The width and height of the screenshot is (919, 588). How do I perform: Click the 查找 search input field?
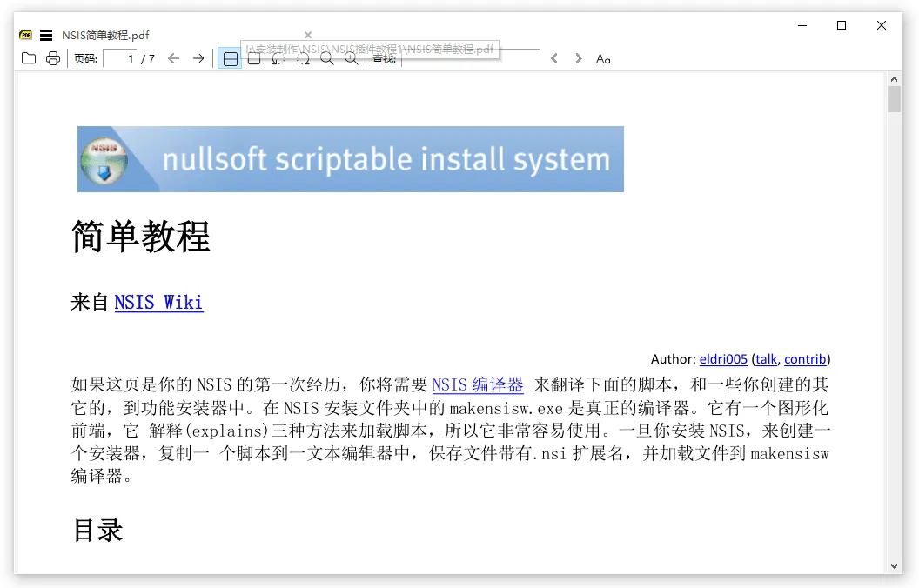click(x=470, y=58)
